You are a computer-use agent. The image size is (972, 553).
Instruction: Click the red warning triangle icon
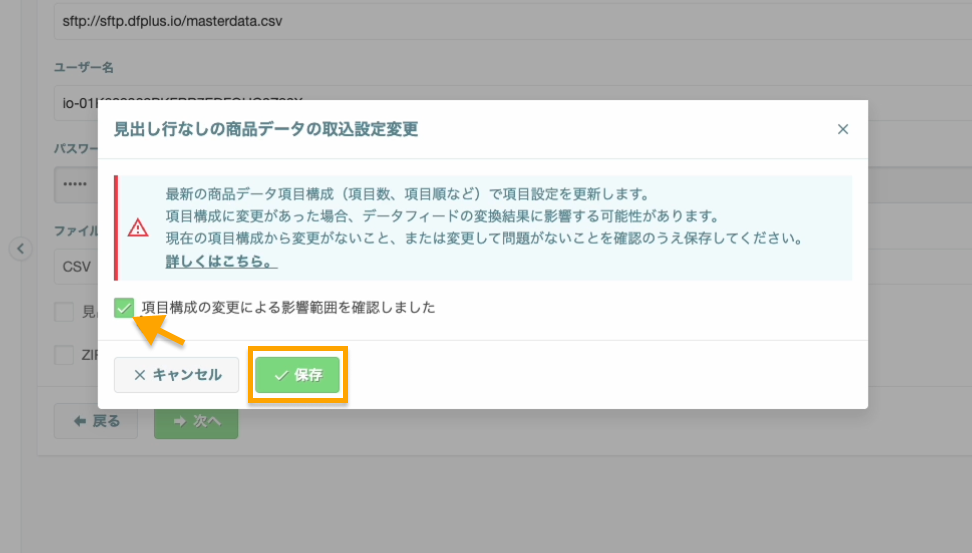[138, 228]
